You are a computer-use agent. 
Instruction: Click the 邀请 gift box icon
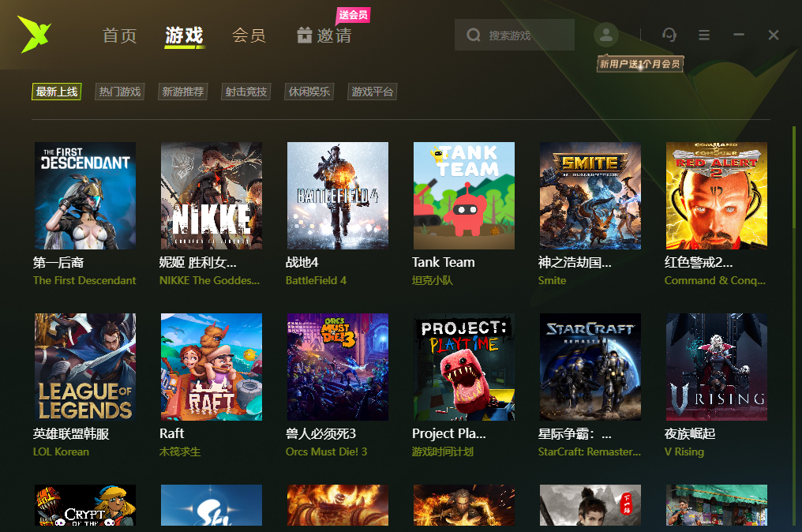coord(303,36)
